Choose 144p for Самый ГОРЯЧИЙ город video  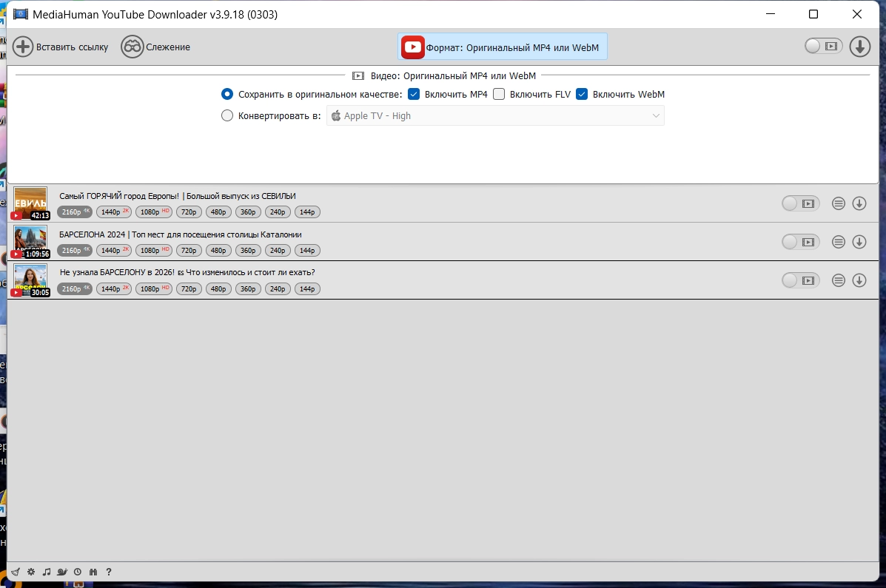coord(307,212)
